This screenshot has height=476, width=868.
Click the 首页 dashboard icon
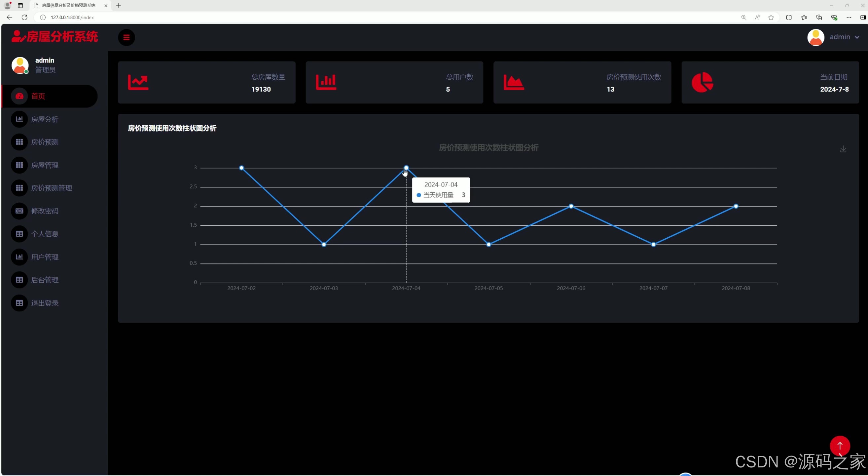(19, 96)
